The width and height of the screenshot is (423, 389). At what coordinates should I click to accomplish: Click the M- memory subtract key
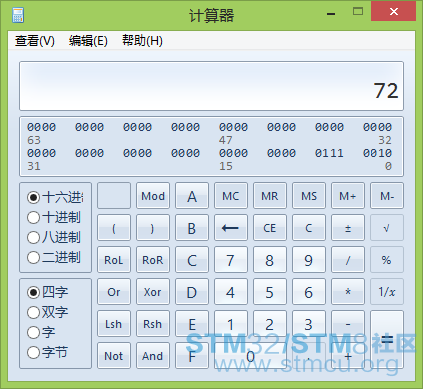coord(387,196)
